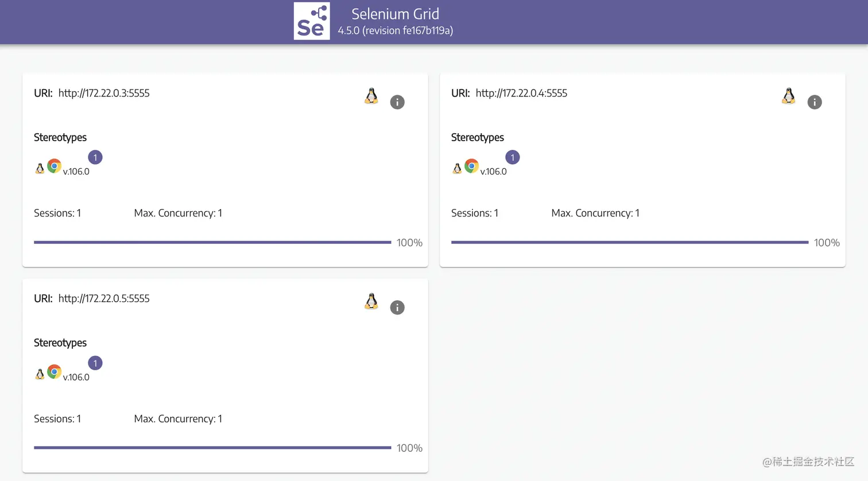868x481 pixels.
Task: Click the Selenium Grid title text
Action: click(x=396, y=14)
